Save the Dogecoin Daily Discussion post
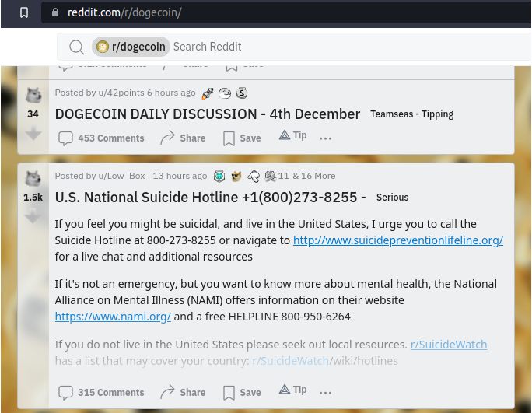 click(242, 138)
